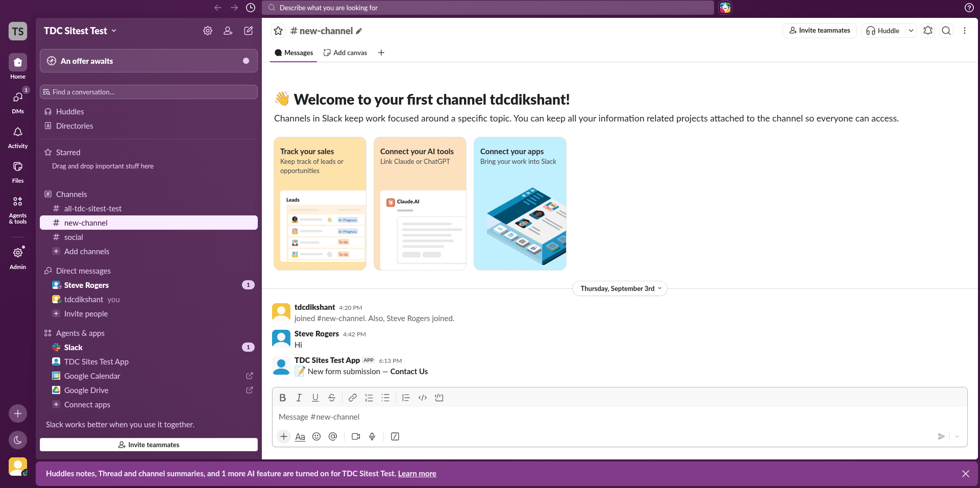Toggle bold formatting in composer

282,398
